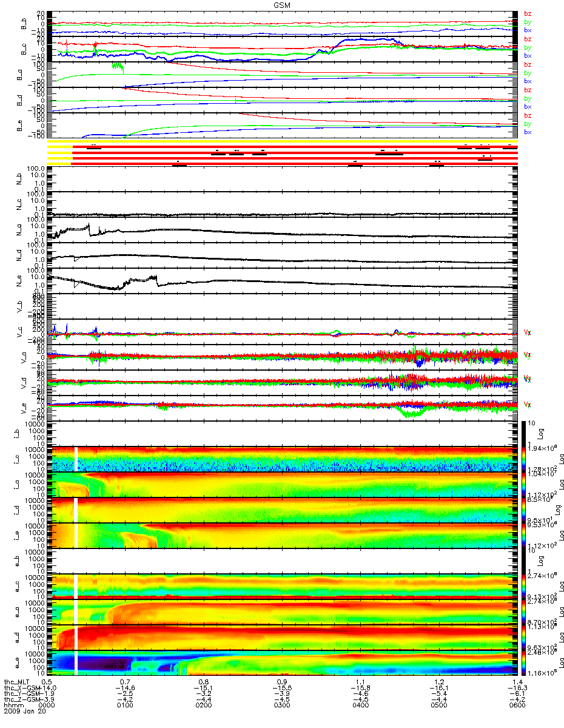The image size is (564, 728).
Task: Click the blue bx legend of B_b
Action: point(528,30)
